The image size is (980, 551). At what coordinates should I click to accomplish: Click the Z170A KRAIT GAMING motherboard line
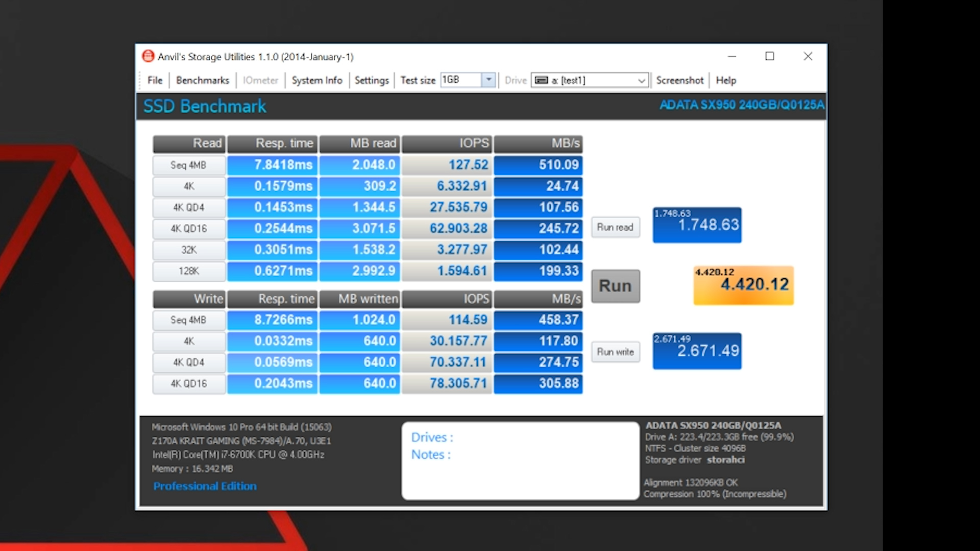[241, 441]
